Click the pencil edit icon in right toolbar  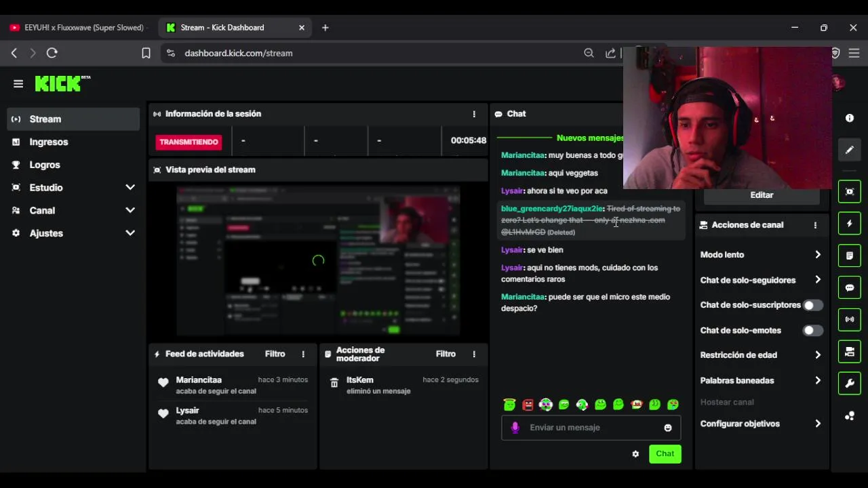[x=850, y=150]
